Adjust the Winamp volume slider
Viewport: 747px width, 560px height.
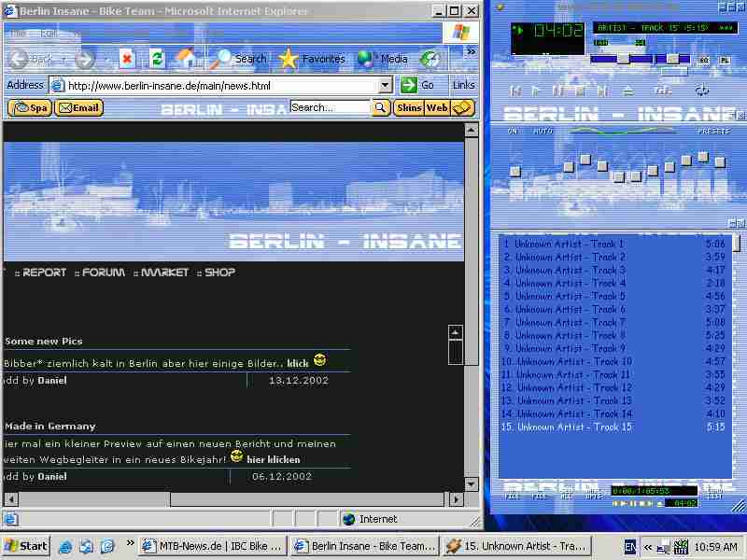coord(622,59)
